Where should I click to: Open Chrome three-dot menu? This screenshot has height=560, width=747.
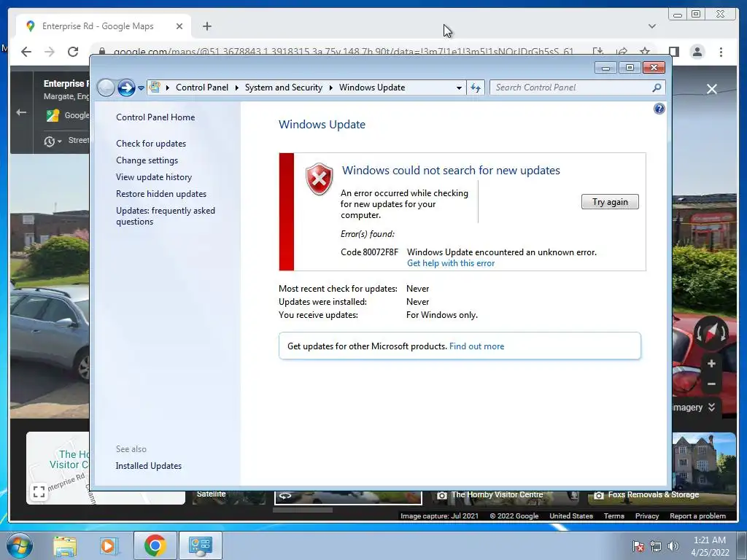[x=721, y=52]
